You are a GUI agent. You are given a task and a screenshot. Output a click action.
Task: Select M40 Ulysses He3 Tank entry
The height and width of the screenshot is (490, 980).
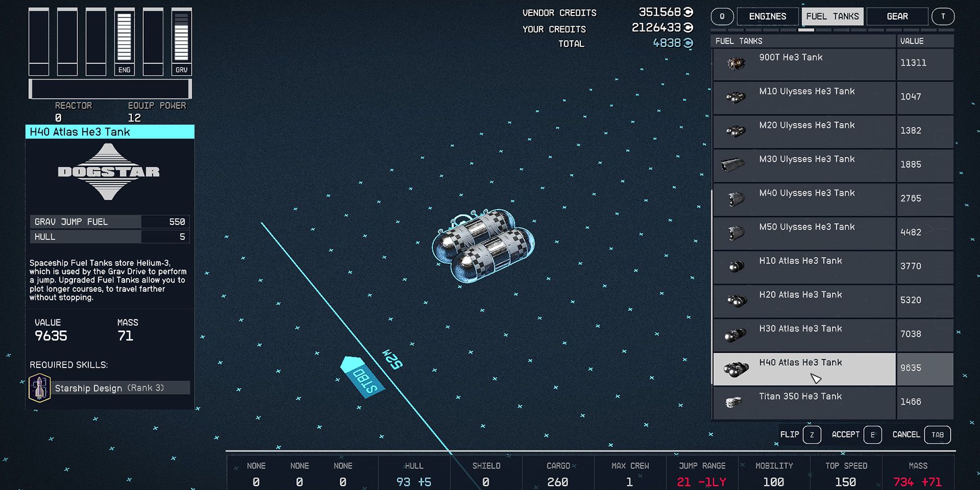804,199
